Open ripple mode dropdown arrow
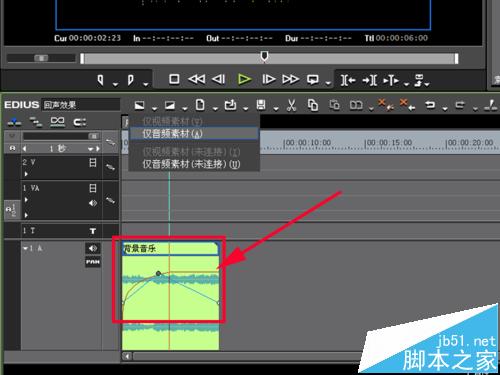The width and height of the screenshot is (500, 375). click(x=185, y=109)
